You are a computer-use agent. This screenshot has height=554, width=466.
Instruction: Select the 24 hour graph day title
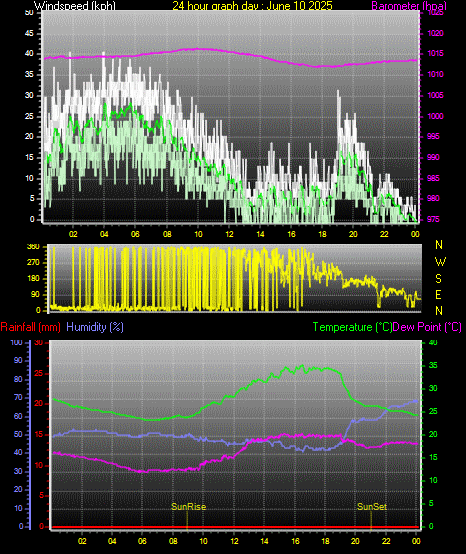tap(252, 6)
